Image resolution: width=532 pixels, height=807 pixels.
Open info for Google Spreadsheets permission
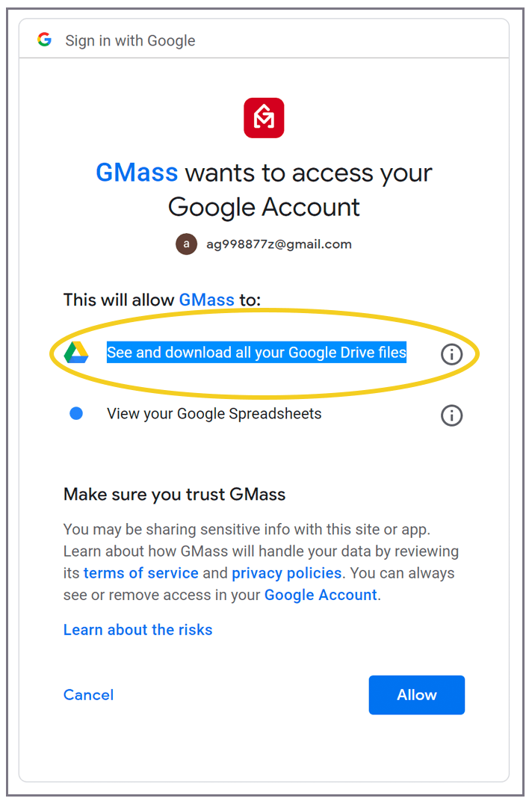coord(451,415)
